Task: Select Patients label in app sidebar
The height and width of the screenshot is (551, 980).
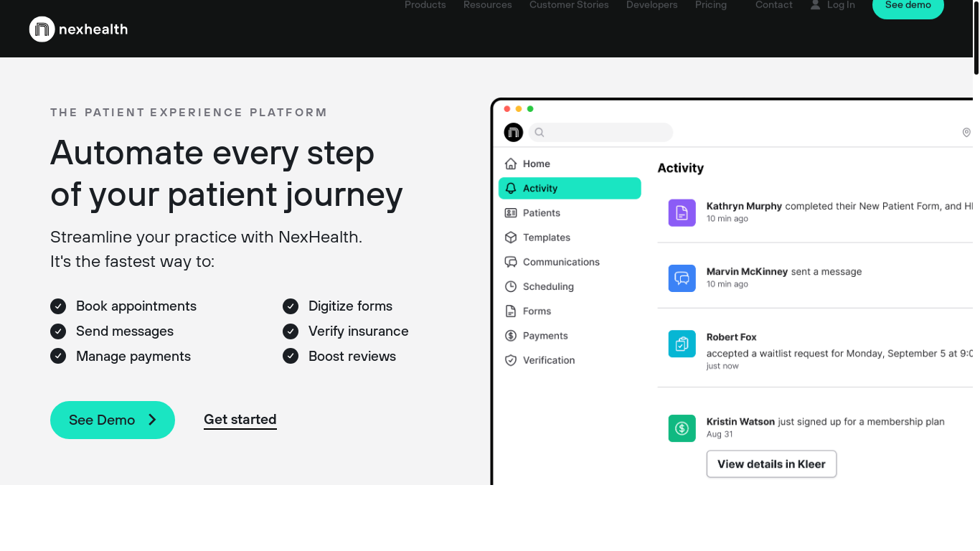Action: pyautogui.click(x=542, y=213)
